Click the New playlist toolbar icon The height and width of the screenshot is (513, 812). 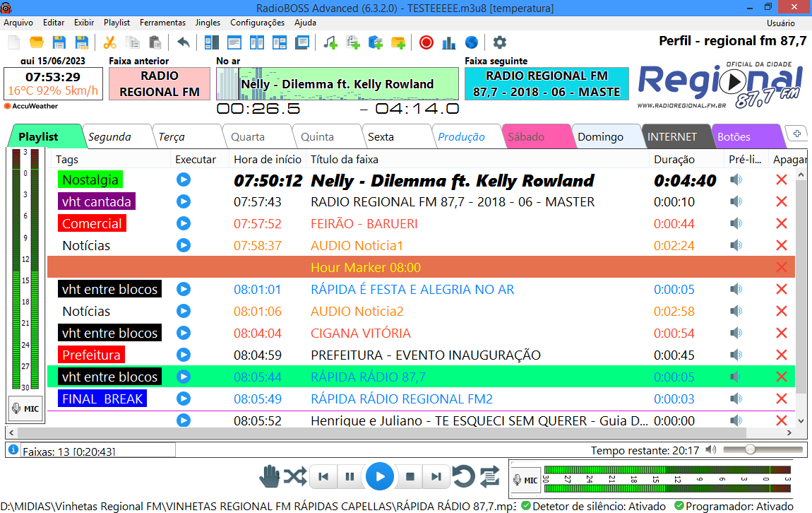(x=14, y=42)
